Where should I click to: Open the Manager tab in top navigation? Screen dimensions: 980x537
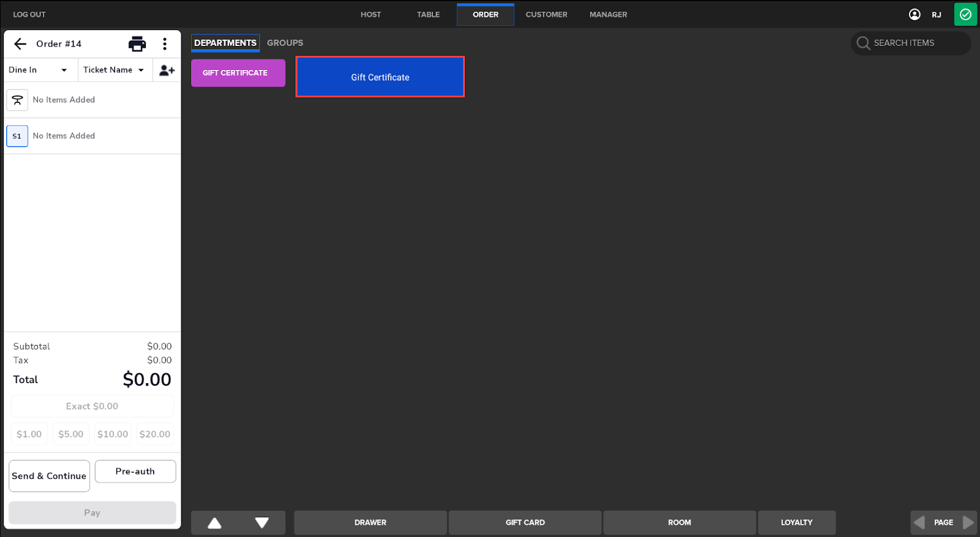(608, 15)
